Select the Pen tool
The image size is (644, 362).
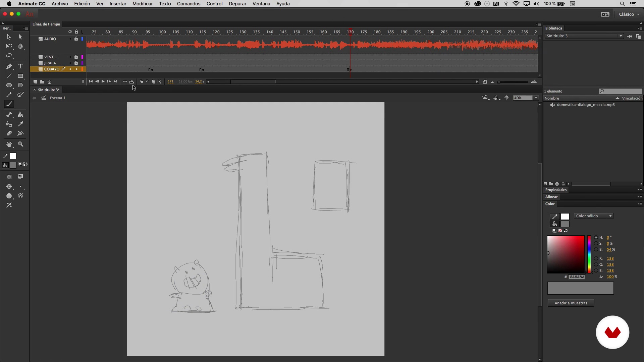(x=9, y=66)
